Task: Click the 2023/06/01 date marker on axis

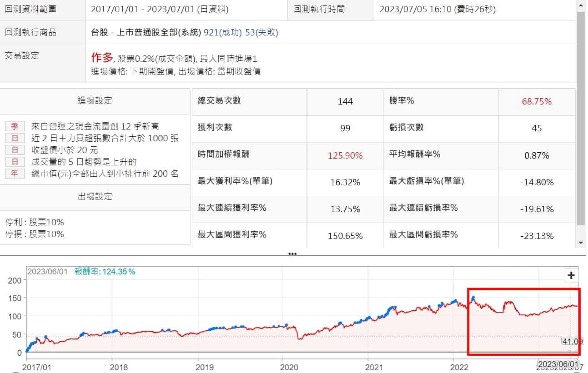Action: 558,364
